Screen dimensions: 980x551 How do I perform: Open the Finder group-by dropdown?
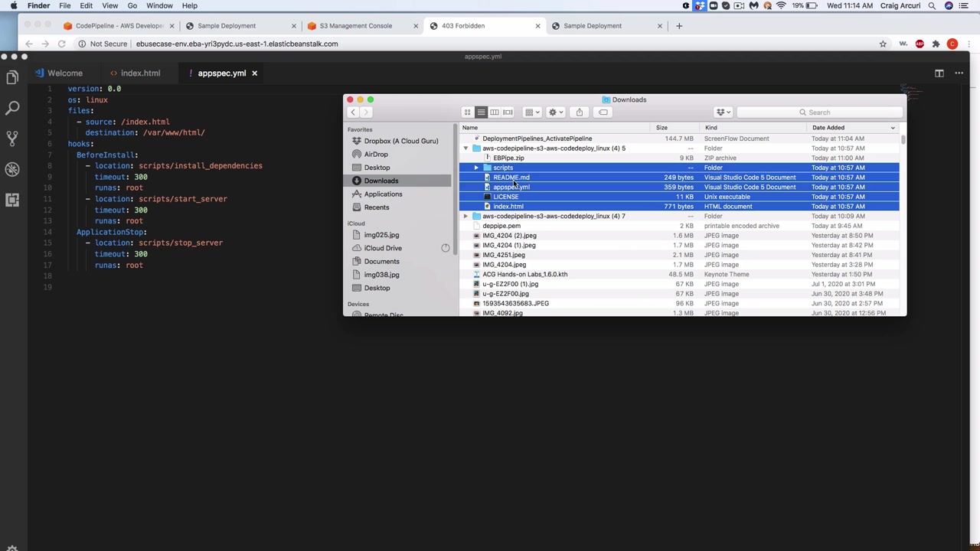click(532, 112)
